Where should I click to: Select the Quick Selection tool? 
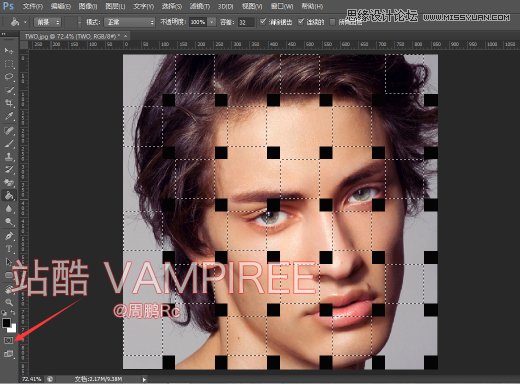[x=9, y=90]
